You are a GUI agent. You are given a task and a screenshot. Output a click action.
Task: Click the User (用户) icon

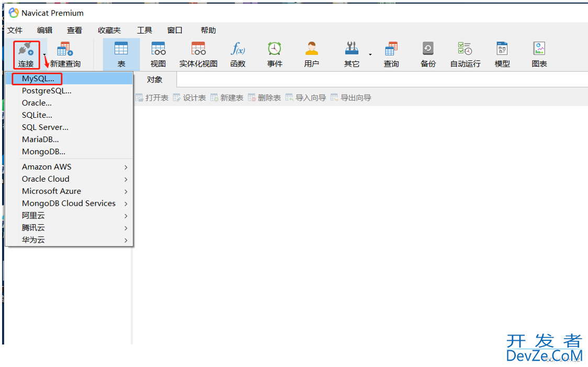(312, 49)
